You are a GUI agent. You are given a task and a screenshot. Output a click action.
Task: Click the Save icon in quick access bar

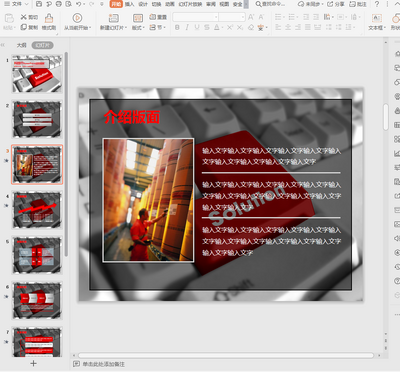39,4
